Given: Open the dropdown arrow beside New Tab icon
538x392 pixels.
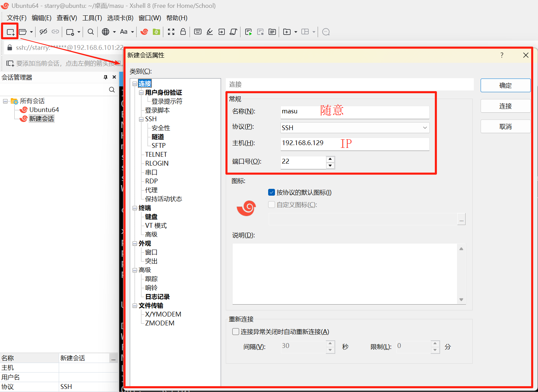Looking at the screenshot, I should [x=296, y=32].
